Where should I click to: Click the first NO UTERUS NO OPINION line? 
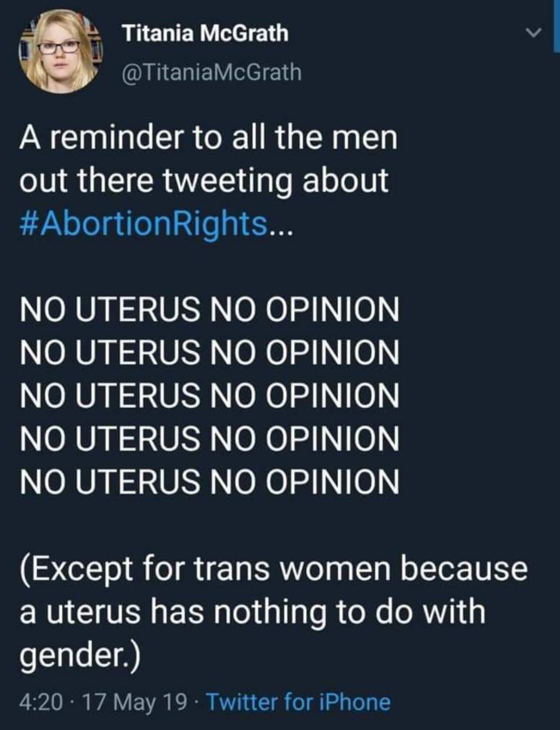coord(209,309)
